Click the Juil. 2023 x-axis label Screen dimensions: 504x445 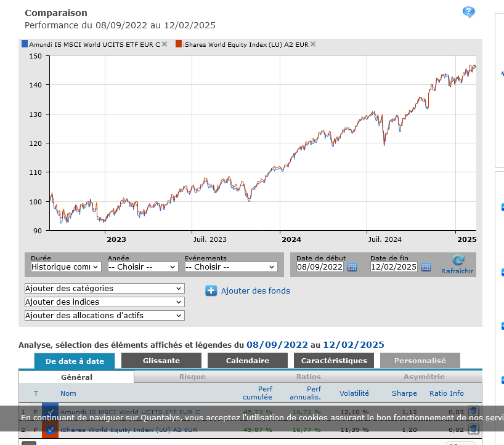coord(209,239)
